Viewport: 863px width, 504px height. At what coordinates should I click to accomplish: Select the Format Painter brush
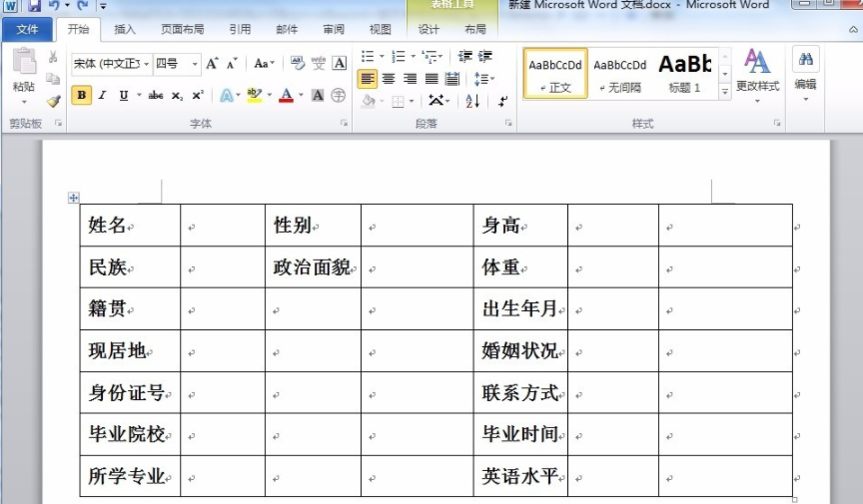tap(53, 101)
